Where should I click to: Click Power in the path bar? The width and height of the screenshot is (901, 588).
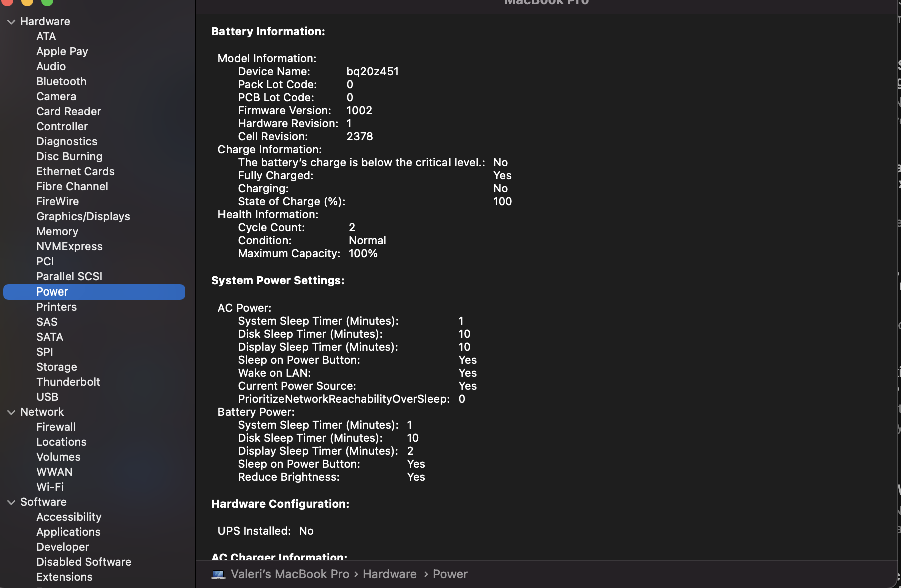pyautogui.click(x=450, y=574)
